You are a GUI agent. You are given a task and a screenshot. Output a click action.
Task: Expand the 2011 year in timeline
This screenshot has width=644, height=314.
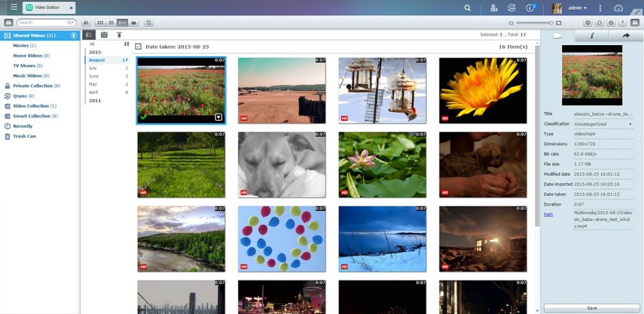pos(95,100)
